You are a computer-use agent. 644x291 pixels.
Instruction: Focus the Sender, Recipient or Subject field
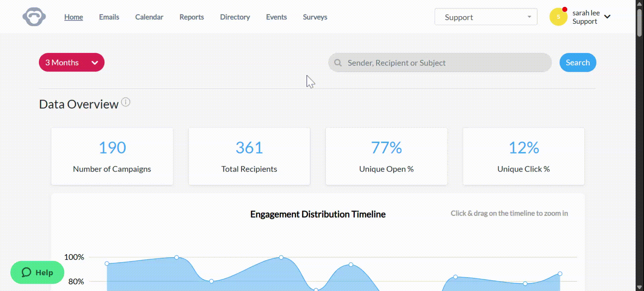[x=440, y=62]
